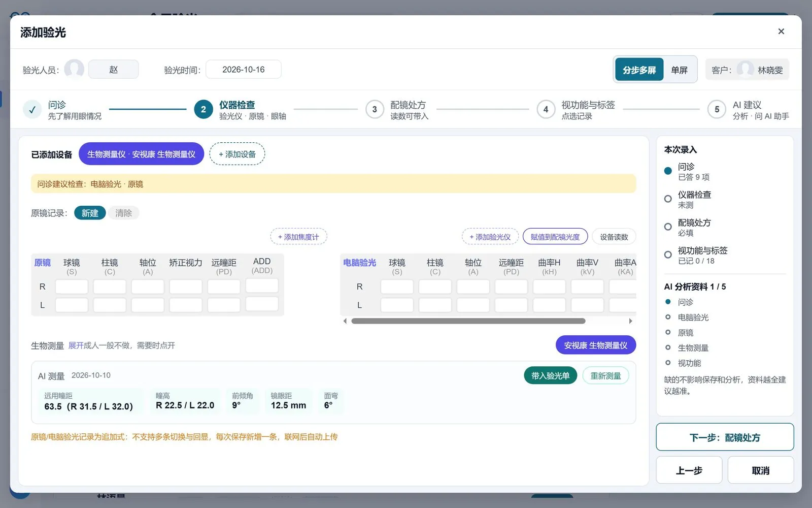Select the 新建 option for 原镜记录
The image size is (812, 508).
(x=90, y=213)
